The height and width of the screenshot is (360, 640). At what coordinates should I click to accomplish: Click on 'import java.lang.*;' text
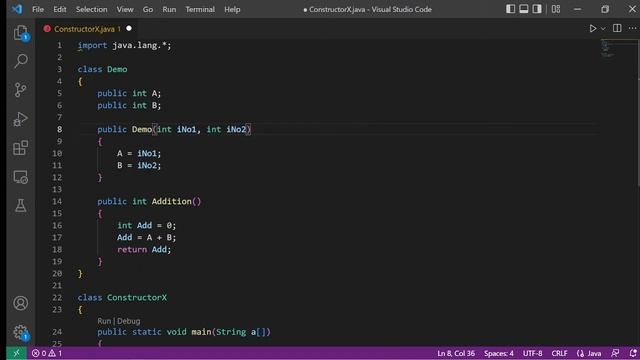[x=124, y=45]
